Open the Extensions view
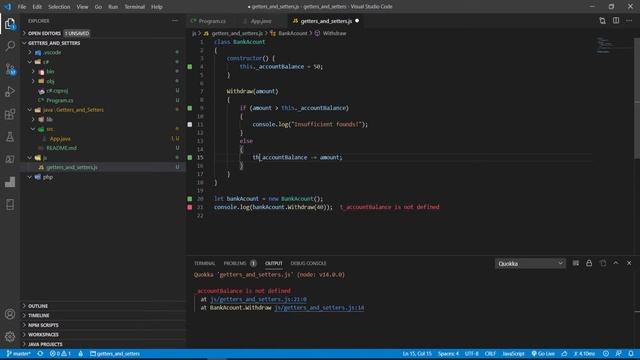Viewport: 640px width, 360px height. tap(10, 114)
